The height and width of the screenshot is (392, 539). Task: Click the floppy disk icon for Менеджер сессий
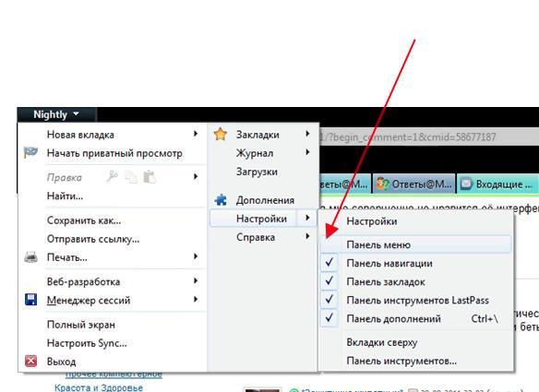[x=31, y=300]
